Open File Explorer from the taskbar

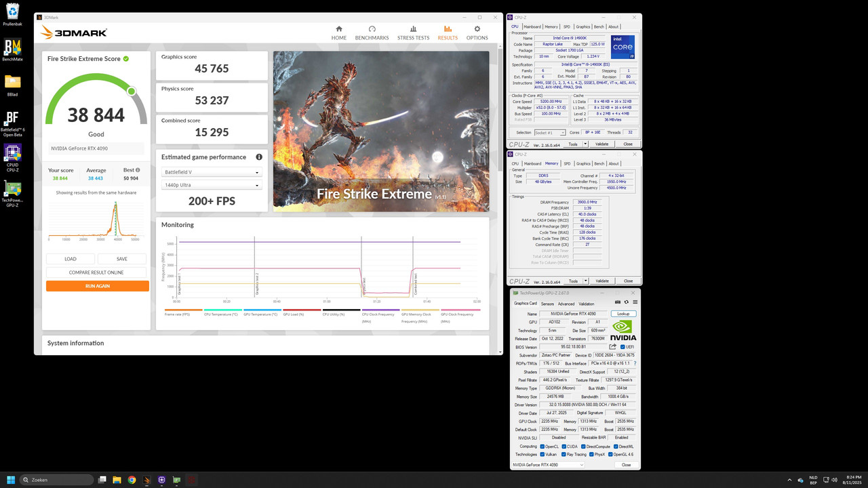(117, 480)
